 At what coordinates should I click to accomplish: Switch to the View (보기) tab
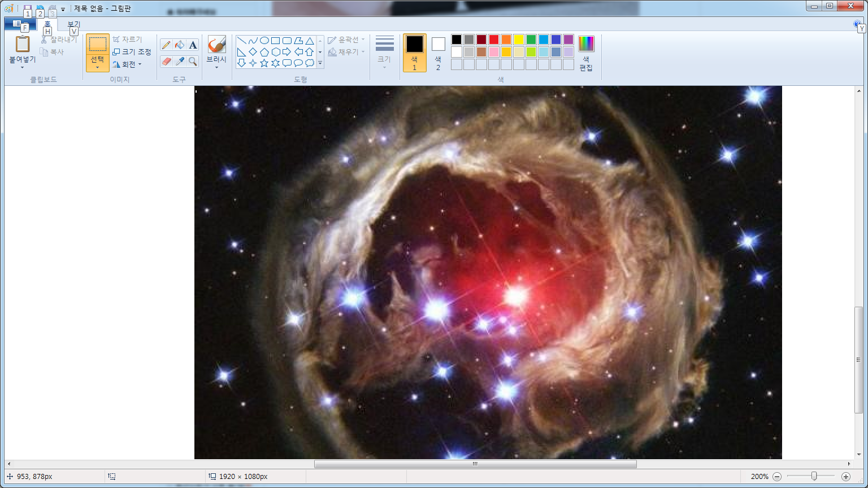click(x=74, y=24)
